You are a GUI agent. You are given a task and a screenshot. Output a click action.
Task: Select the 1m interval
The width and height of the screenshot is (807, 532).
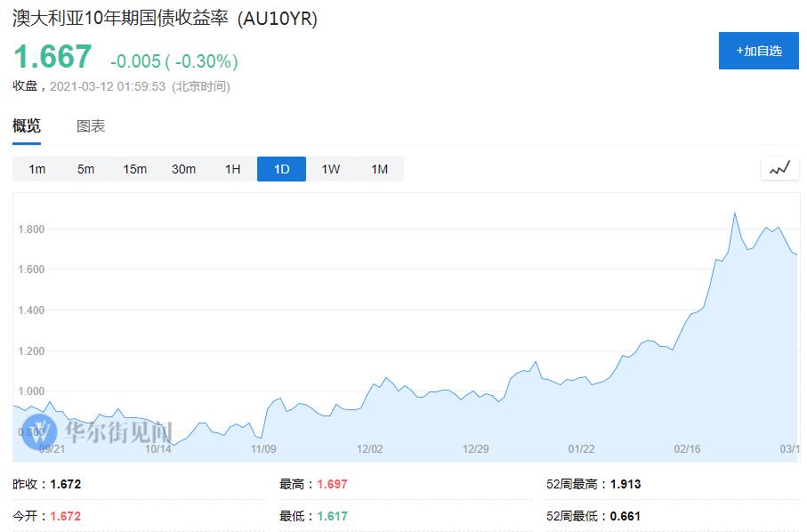(x=36, y=169)
